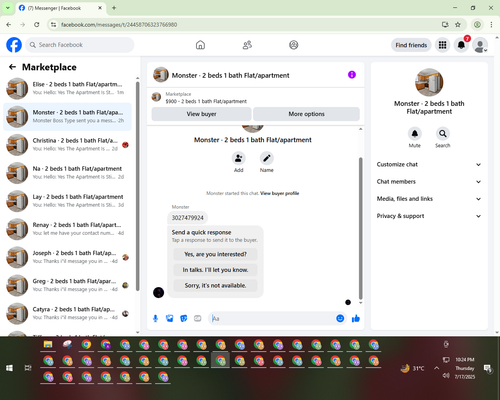The image size is (500, 400).
Task: Open Task View on the taskbar
Action: [28, 368]
